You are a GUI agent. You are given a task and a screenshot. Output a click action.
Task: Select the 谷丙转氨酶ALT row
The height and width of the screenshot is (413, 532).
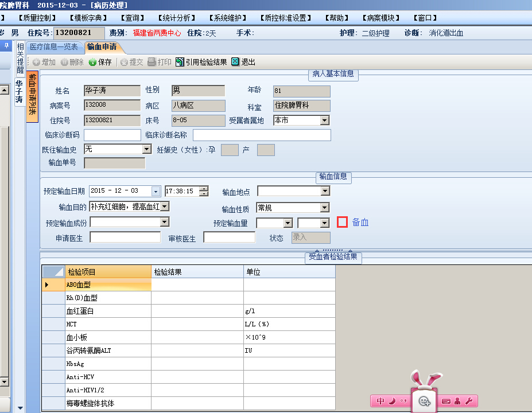click(x=189, y=350)
